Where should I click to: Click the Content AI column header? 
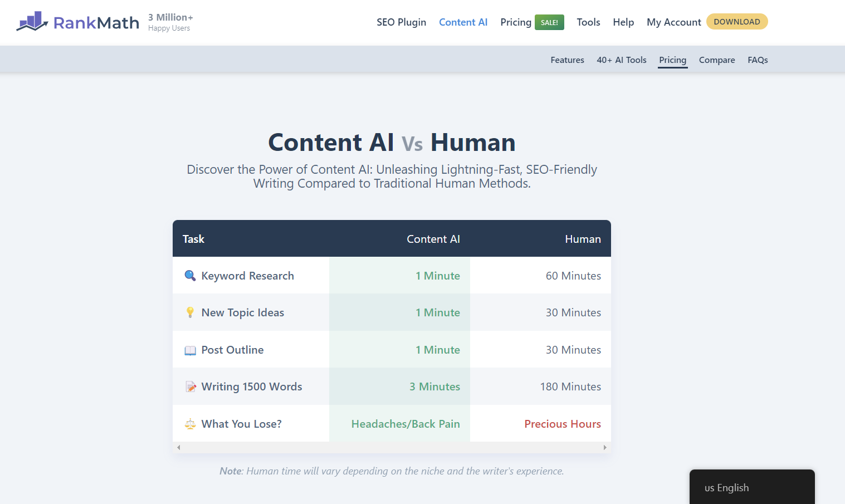tap(433, 239)
